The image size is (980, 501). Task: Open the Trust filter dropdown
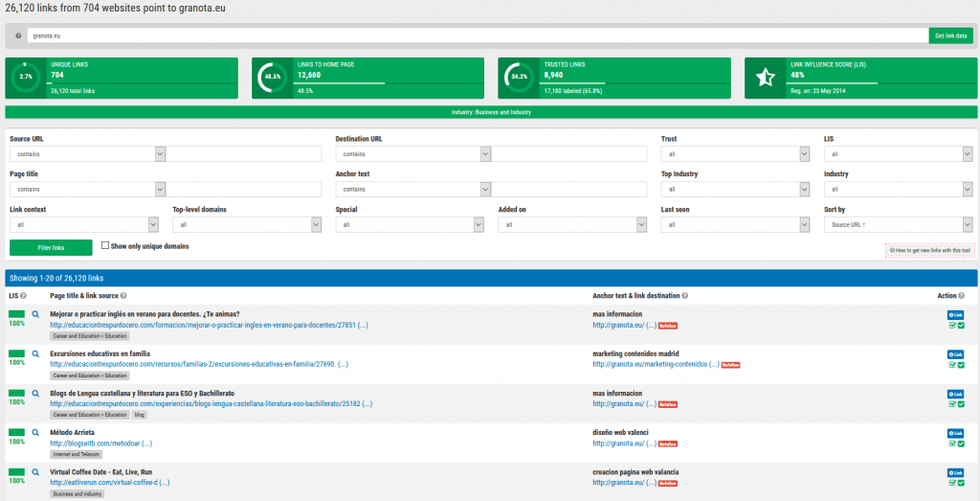pos(736,154)
